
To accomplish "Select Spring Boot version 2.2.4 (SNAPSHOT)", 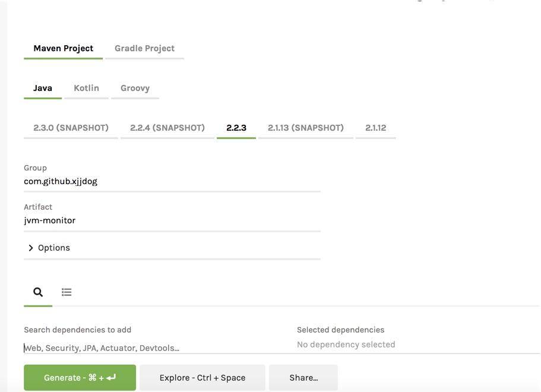I will pyautogui.click(x=167, y=128).
